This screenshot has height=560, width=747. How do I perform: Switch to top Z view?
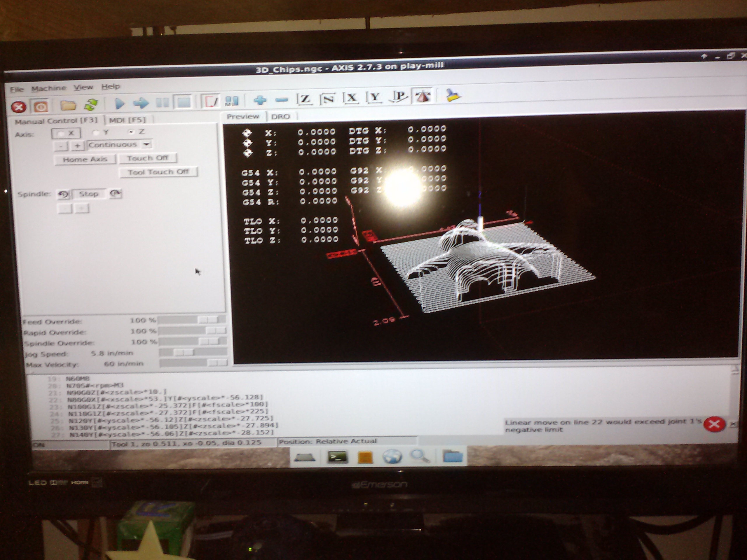point(305,99)
